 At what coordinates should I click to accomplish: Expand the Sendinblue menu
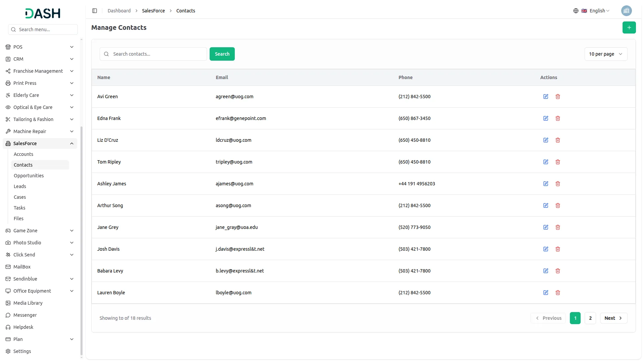[x=40, y=279]
